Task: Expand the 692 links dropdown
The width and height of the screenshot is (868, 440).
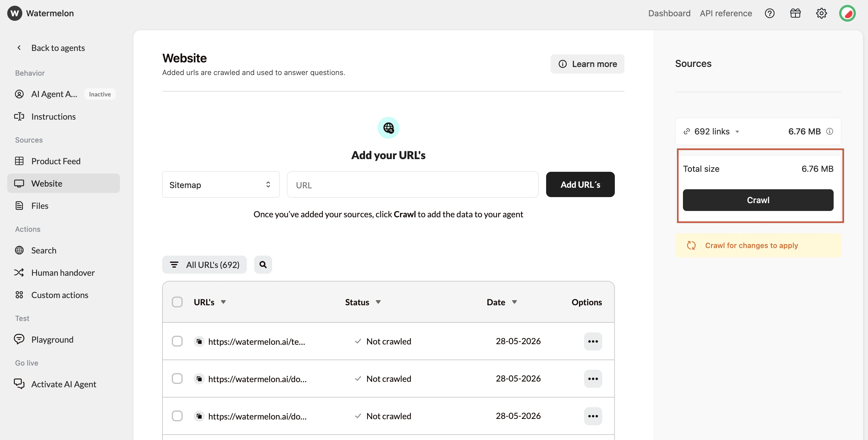Action: (737, 132)
